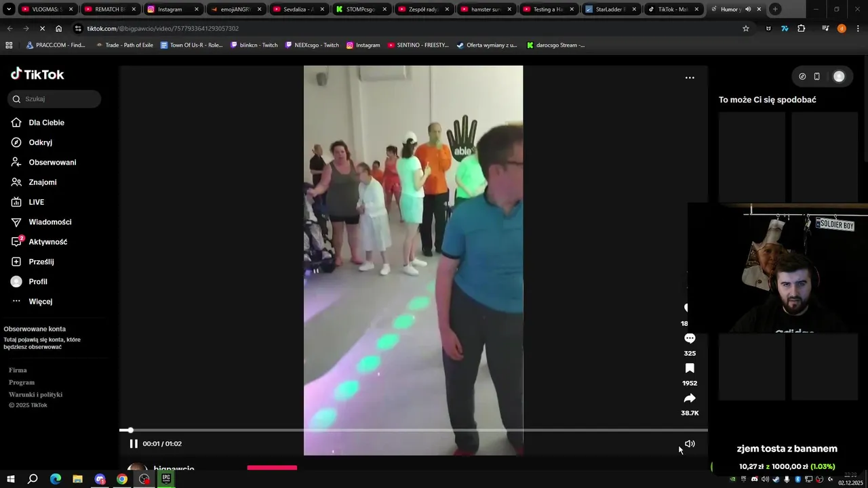Expand Więcej in sidebar
This screenshot has width=868, height=488.
pos(40,302)
